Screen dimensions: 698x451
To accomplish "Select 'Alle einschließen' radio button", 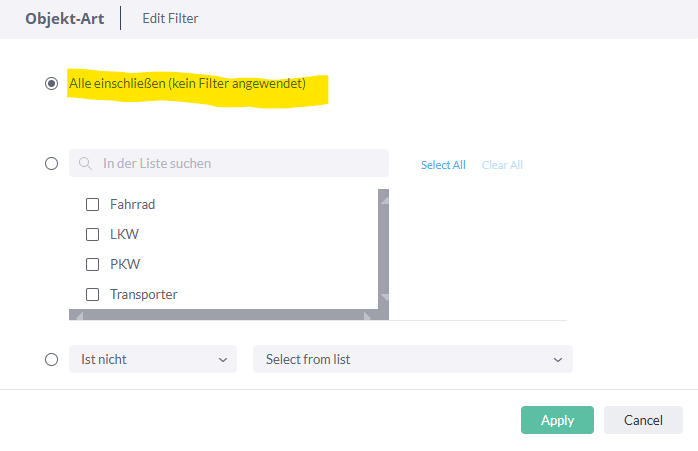I will pyautogui.click(x=52, y=84).
